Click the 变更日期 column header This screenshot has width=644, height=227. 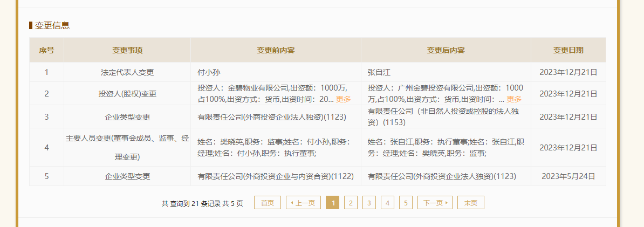[x=568, y=50]
